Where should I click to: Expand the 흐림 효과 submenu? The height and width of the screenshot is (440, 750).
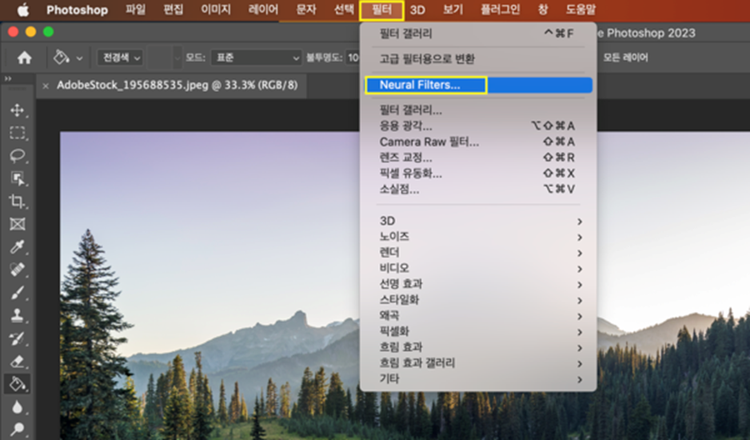click(478, 347)
